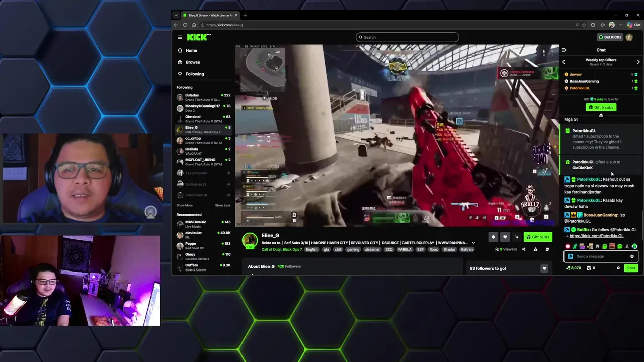Open OhneInel channel in Following list
The width and height of the screenshot is (644, 362).
point(203,119)
